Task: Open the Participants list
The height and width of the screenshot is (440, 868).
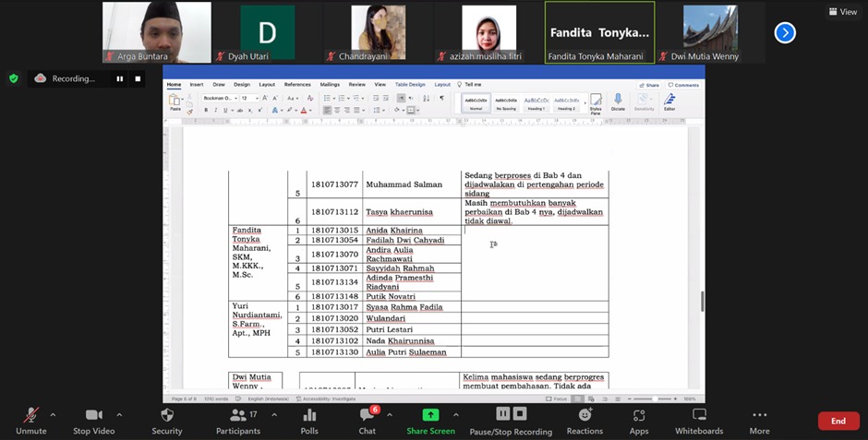Action: (x=237, y=420)
